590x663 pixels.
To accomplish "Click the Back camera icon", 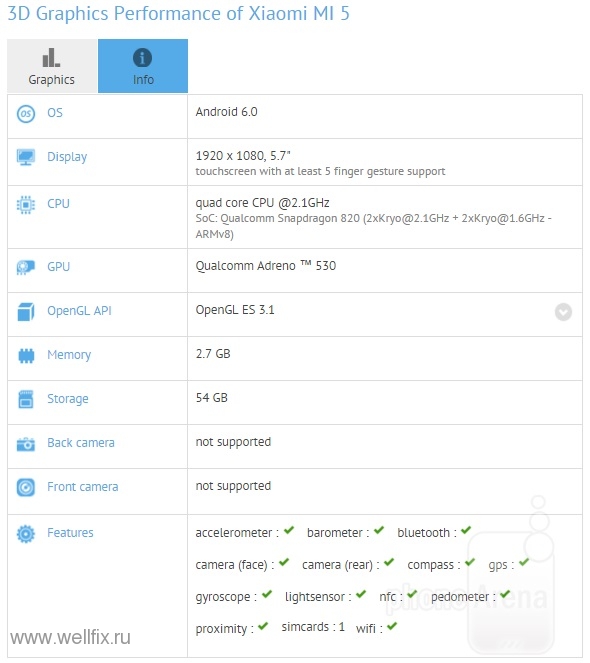I will [26, 444].
